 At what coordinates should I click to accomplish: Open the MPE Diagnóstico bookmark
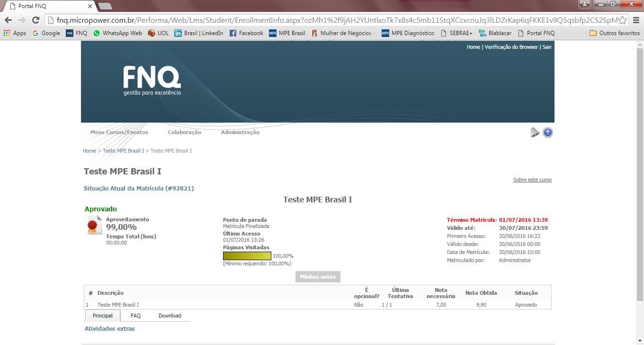408,33
